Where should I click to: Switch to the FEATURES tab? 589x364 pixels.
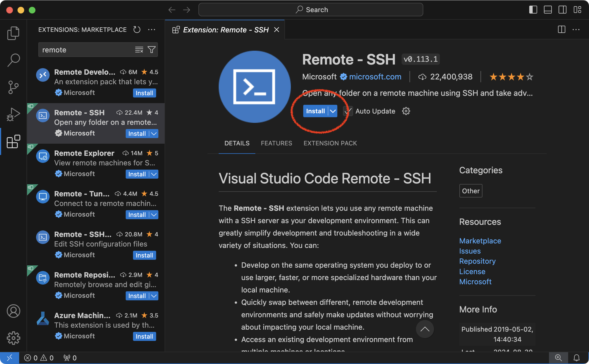(x=276, y=143)
